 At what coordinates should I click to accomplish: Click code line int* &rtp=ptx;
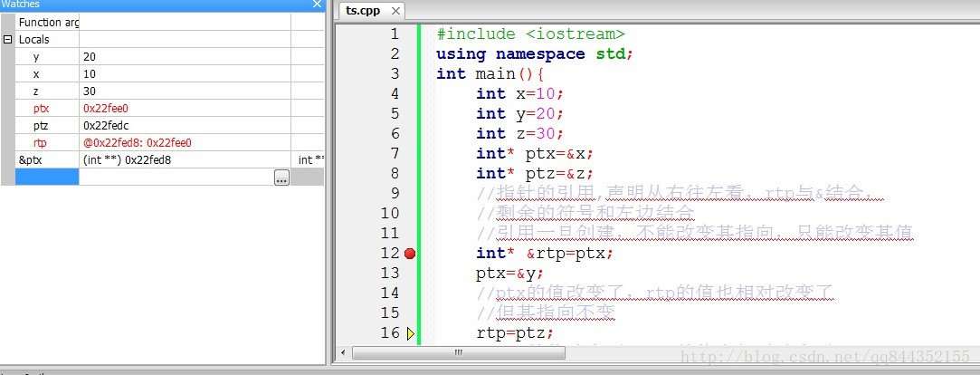(x=545, y=254)
